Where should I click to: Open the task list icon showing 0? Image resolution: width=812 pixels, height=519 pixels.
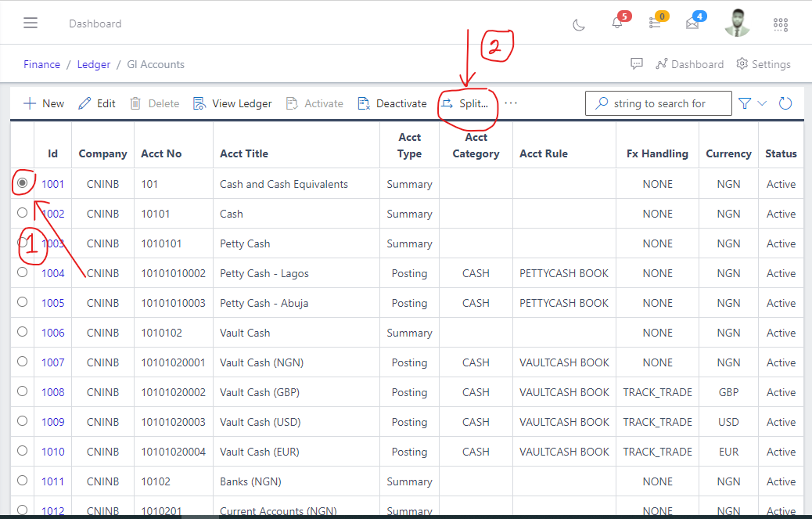click(x=656, y=23)
